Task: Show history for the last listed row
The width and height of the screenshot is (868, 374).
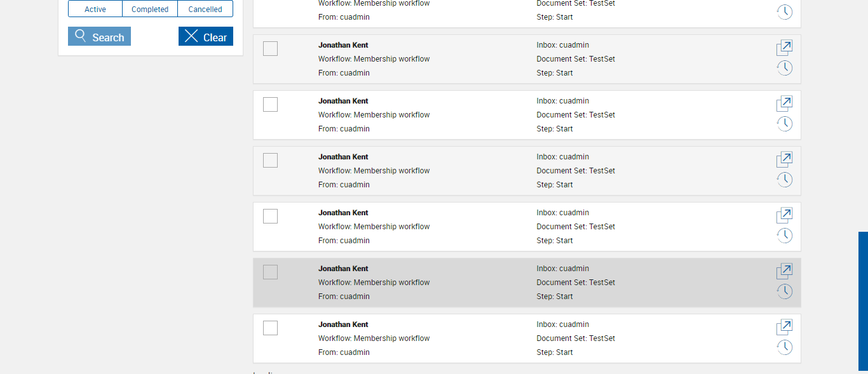Action: point(785,347)
